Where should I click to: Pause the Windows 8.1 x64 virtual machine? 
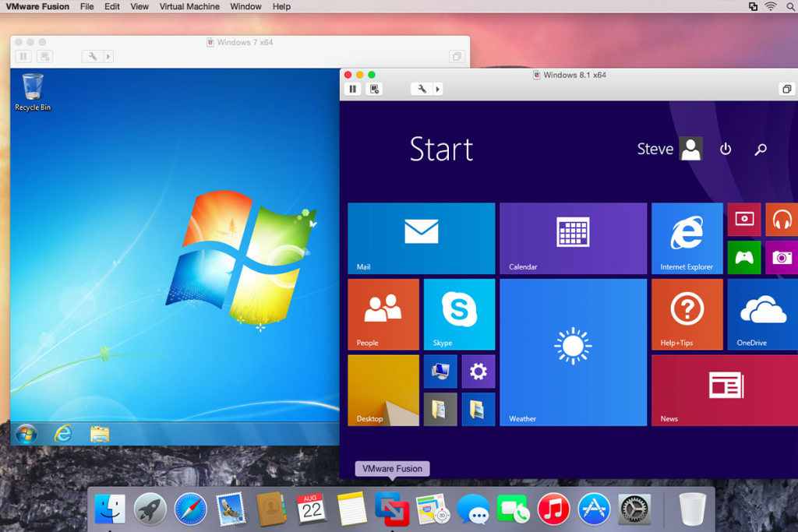pos(353,89)
